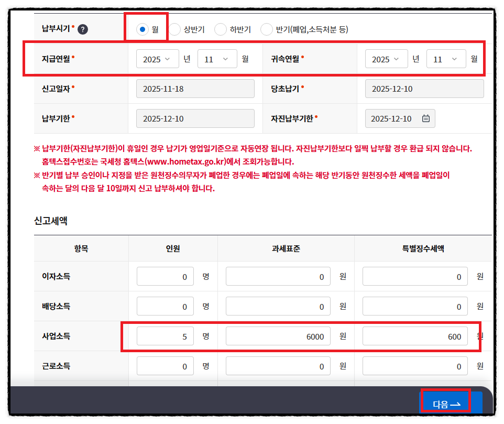Screen dimensions: 504x424
Task: Click the 이자소득 특별징수세액 input field
Action: coord(415,276)
